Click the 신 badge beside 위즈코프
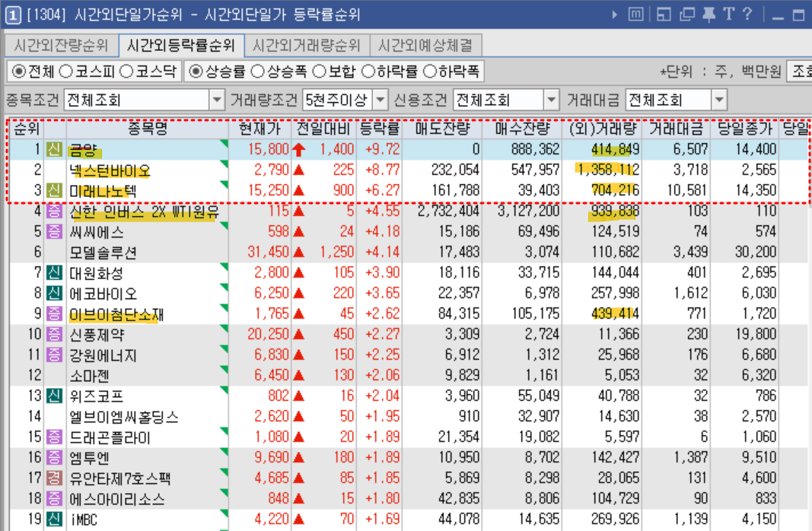Image resolution: width=812 pixels, height=531 pixels. [54, 396]
